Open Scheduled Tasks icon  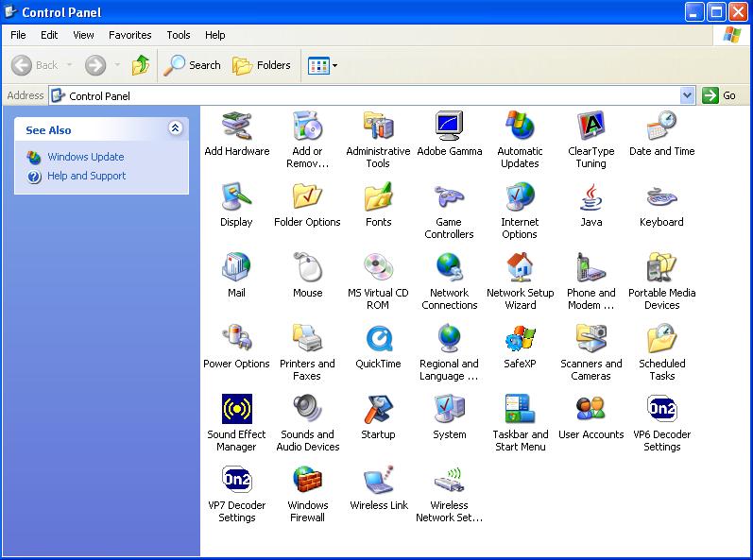(661, 338)
